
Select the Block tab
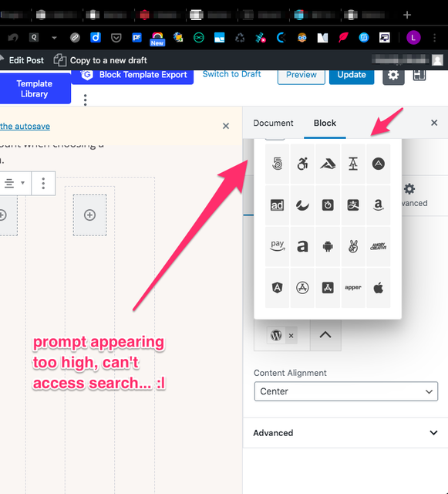pyautogui.click(x=325, y=123)
